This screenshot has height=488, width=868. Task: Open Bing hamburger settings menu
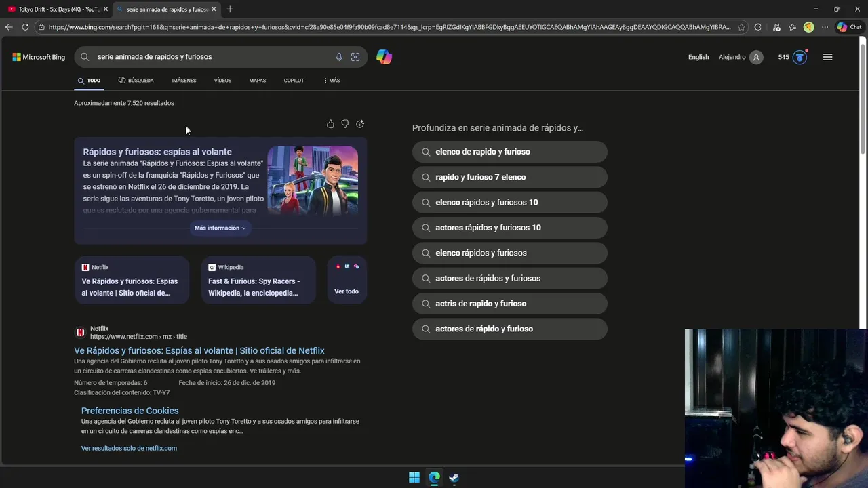(x=827, y=57)
